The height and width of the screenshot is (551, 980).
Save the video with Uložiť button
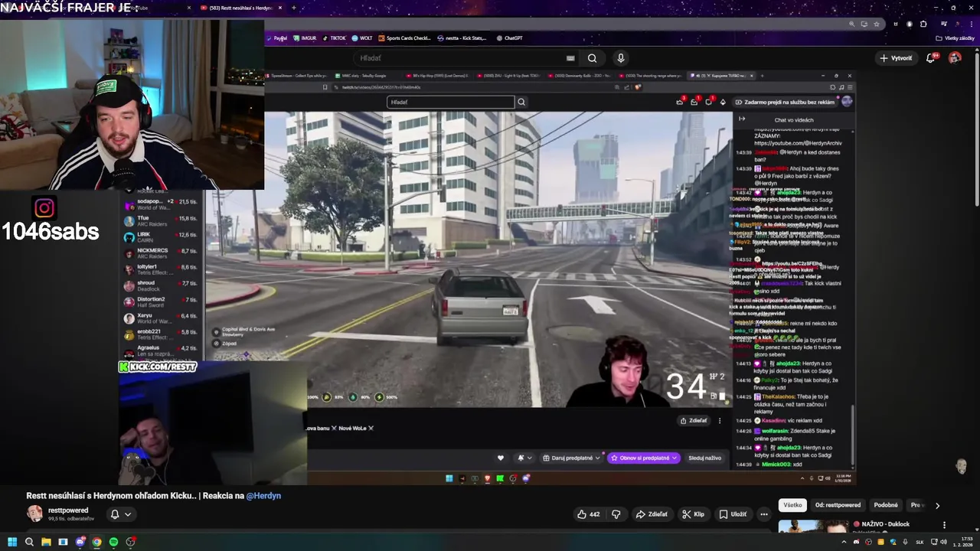(733, 514)
